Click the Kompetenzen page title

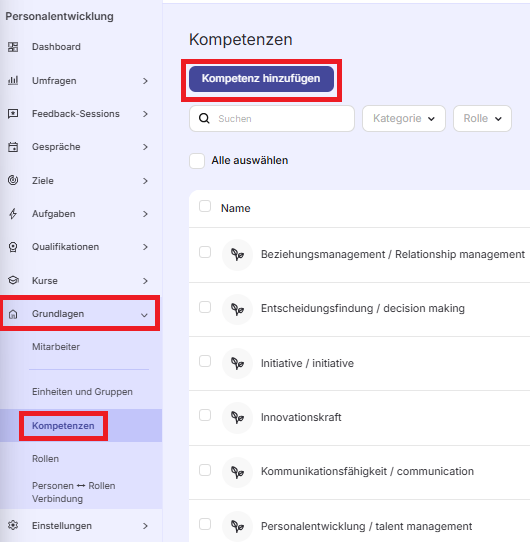[x=241, y=39]
